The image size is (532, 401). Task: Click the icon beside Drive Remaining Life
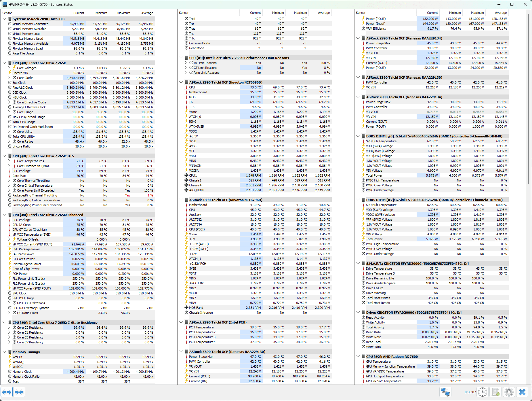[x=363, y=278]
